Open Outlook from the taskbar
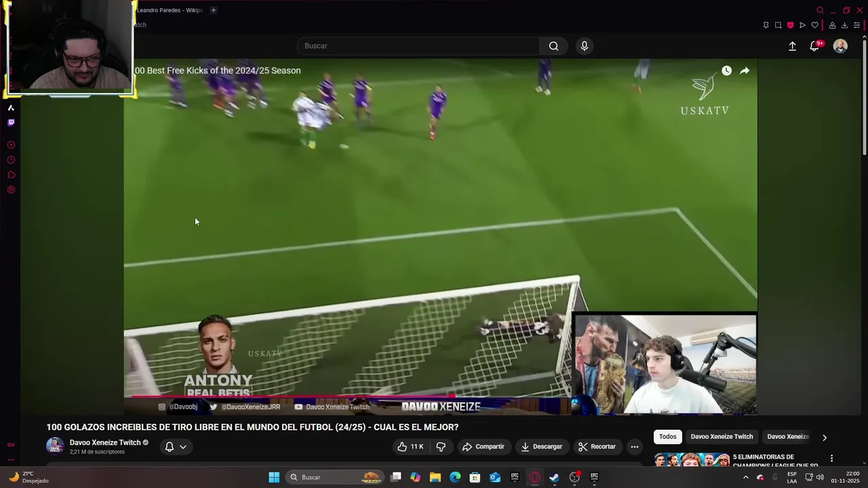The image size is (868, 488). (495, 477)
